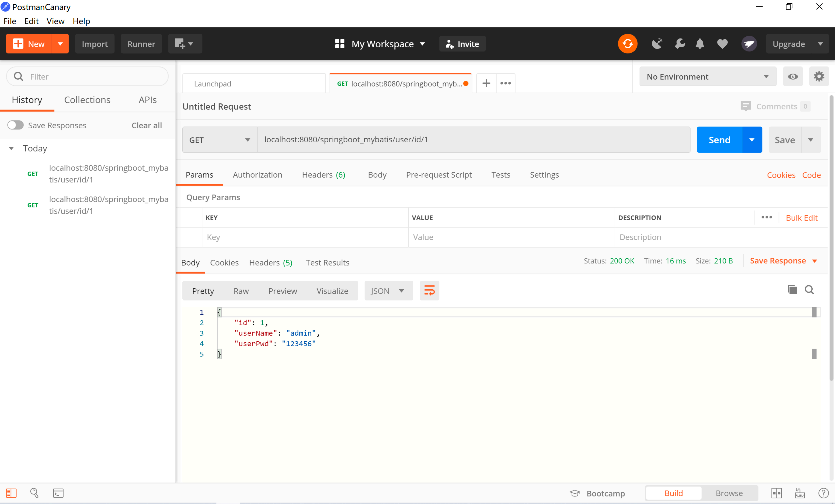Open the Authorization request tab
835x504 pixels.
coord(257,175)
